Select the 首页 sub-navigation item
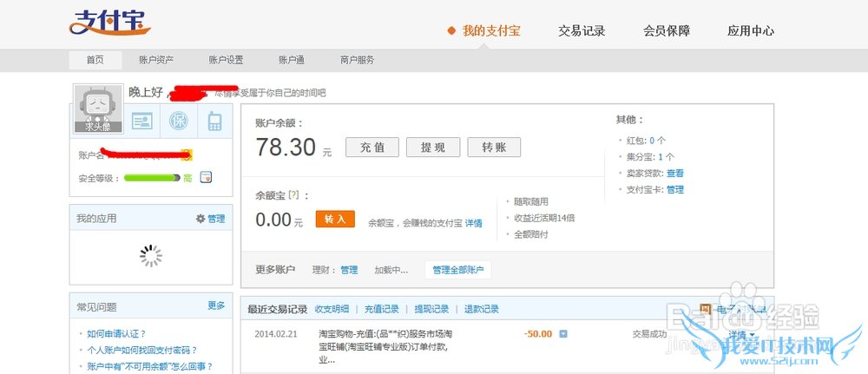868x374 pixels. click(x=95, y=60)
